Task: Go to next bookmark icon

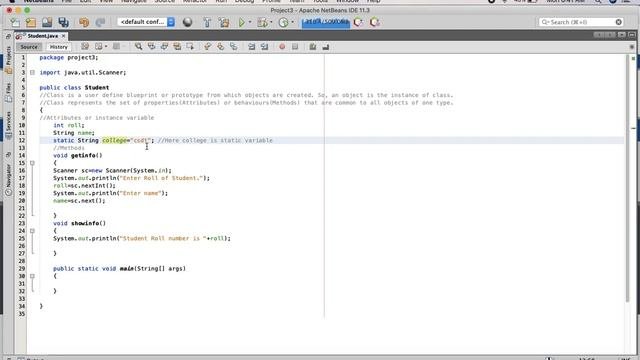Action: click(220, 47)
